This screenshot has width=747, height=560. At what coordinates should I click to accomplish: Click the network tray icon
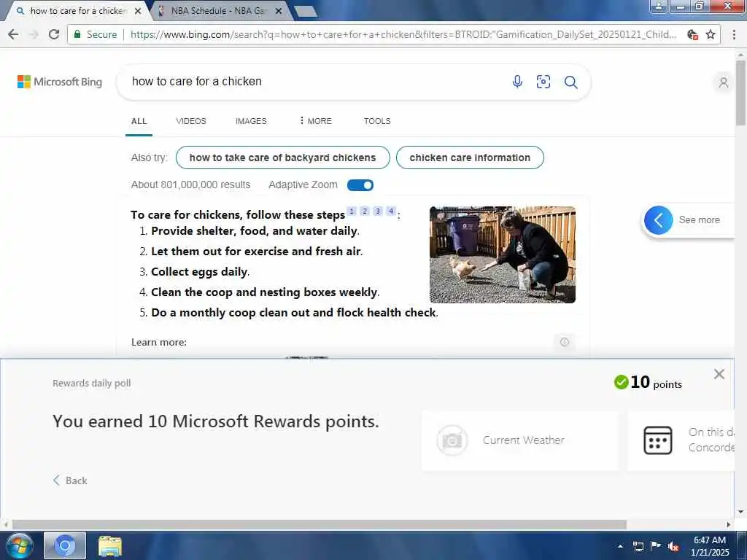(638, 546)
